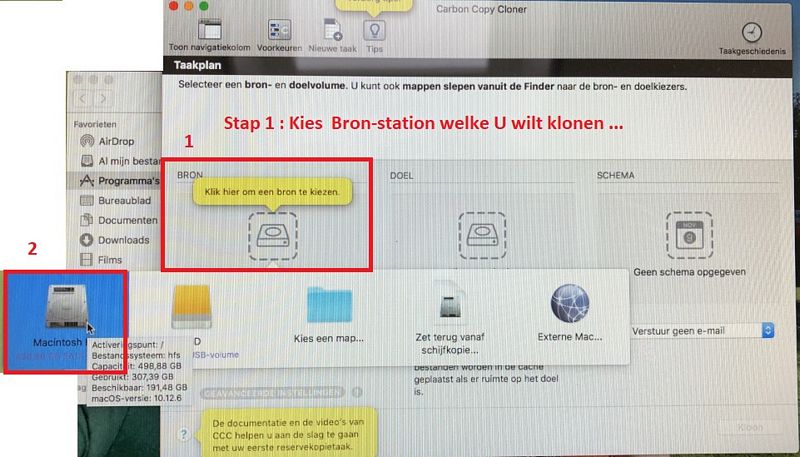Open Downloads in Finder sidebar
Image resolution: width=800 pixels, height=457 pixels.
pos(115,240)
